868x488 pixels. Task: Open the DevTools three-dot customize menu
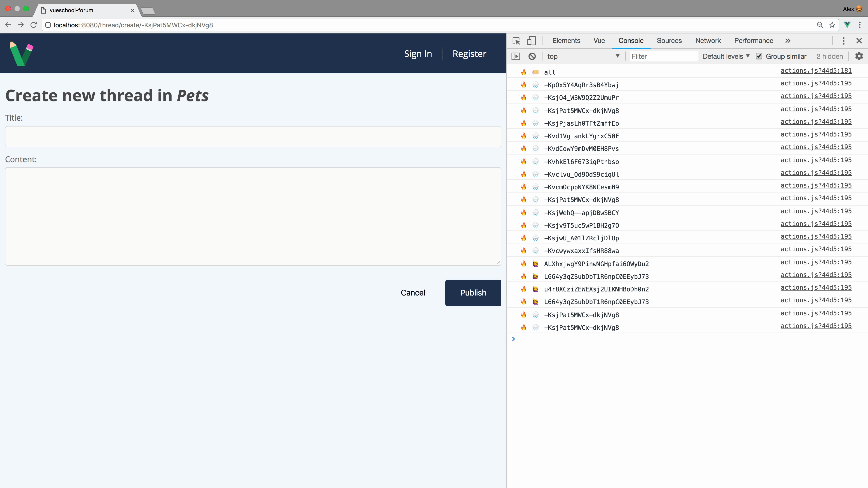[843, 41]
